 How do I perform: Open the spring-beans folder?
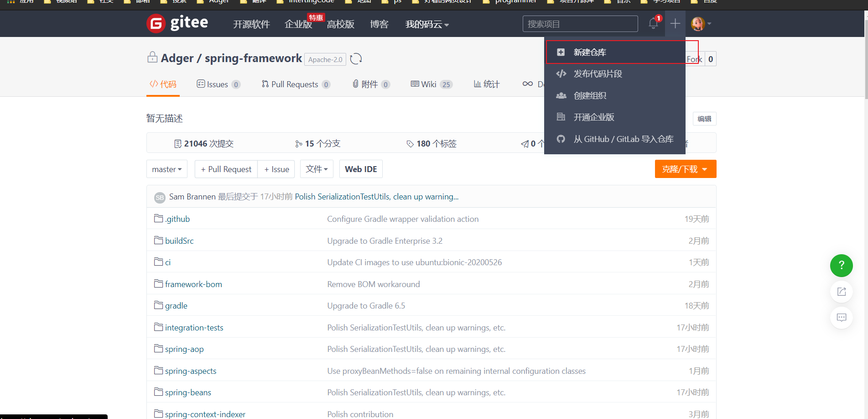(x=188, y=393)
